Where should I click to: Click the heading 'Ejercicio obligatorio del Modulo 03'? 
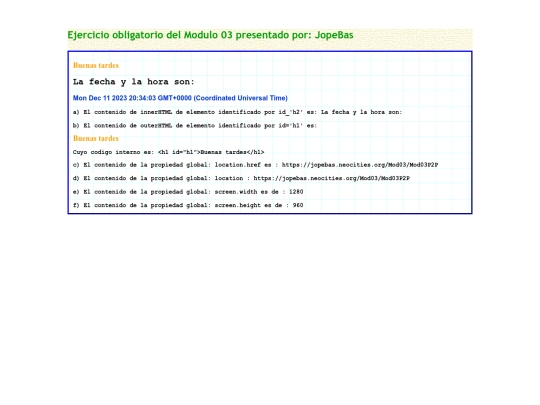[210, 35]
